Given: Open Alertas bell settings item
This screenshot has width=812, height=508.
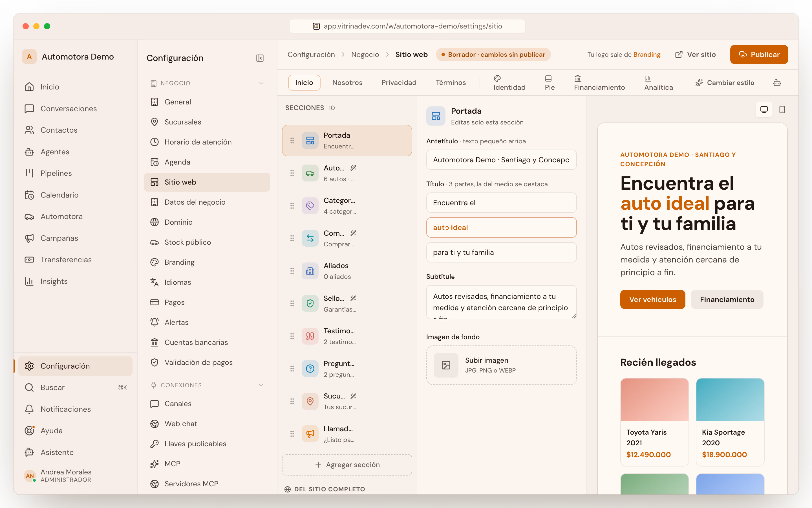Looking at the screenshot, I should [207, 323].
